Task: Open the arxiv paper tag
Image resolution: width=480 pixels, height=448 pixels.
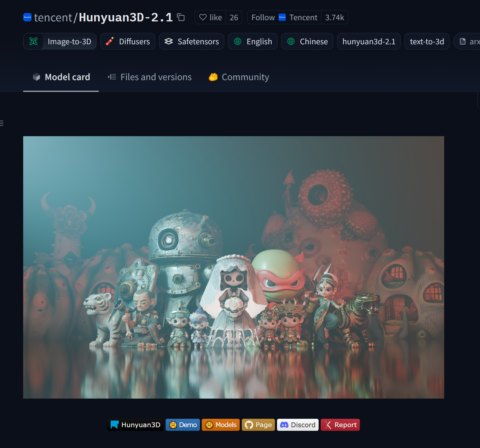Action: click(x=467, y=41)
